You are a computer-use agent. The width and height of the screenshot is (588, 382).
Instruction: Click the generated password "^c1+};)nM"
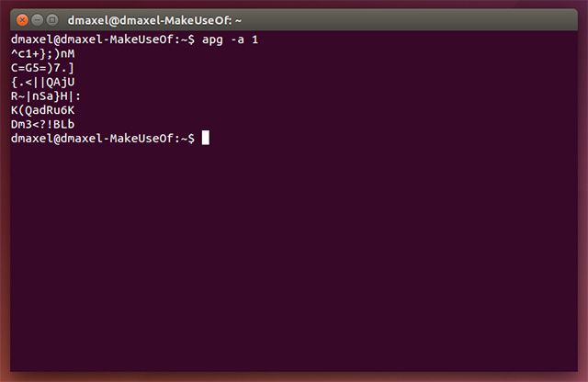point(42,55)
